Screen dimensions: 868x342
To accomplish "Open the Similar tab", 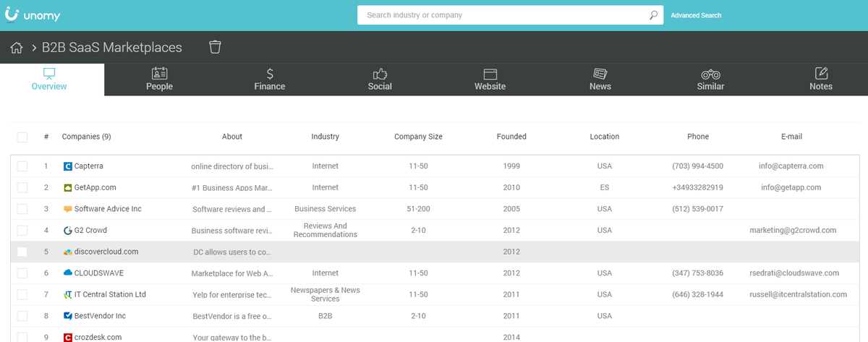I will (710, 80).
